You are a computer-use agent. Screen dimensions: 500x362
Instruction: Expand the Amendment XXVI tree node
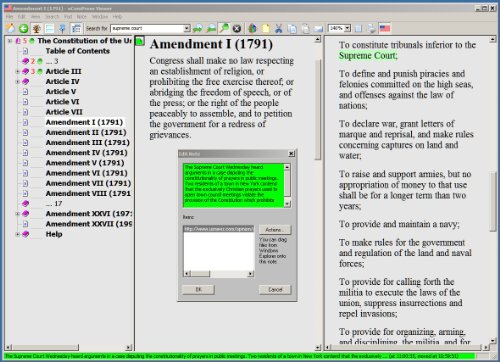[x=17, y=214]
